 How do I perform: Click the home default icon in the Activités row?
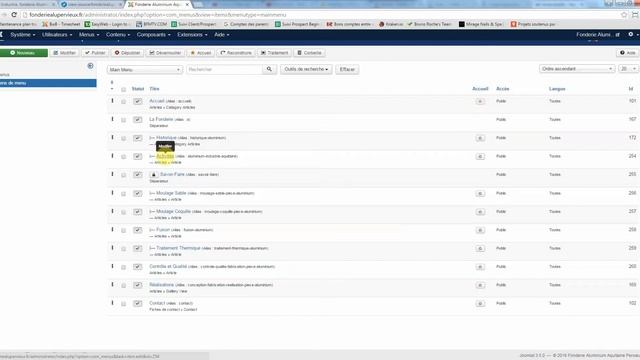point(480,156)
